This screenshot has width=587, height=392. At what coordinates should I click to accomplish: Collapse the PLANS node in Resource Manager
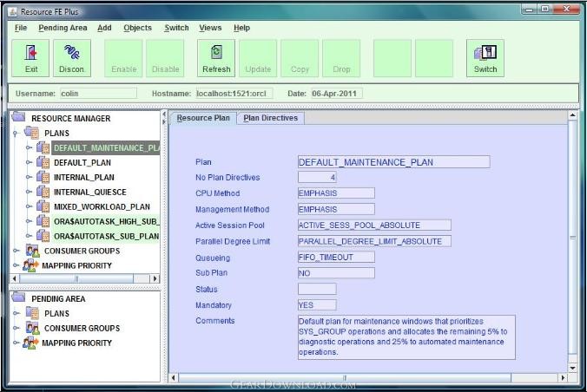point(16,134)
